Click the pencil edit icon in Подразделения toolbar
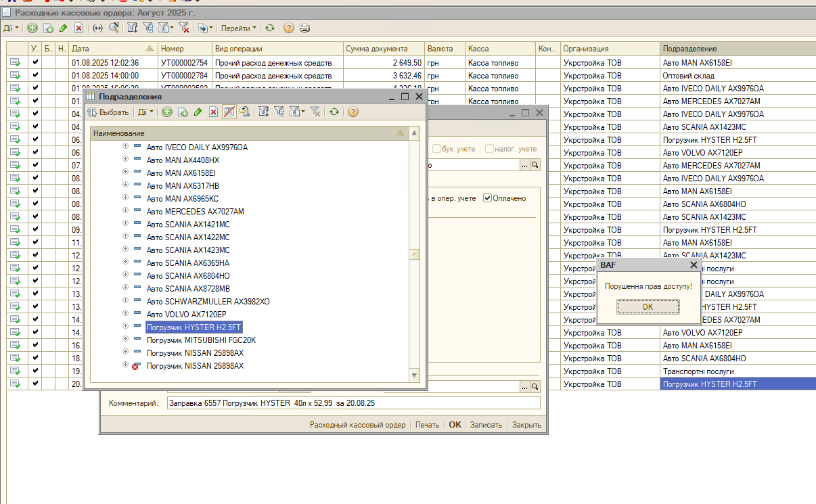The width and height of the screenshot is (816, 504). (x=198, y=112)
